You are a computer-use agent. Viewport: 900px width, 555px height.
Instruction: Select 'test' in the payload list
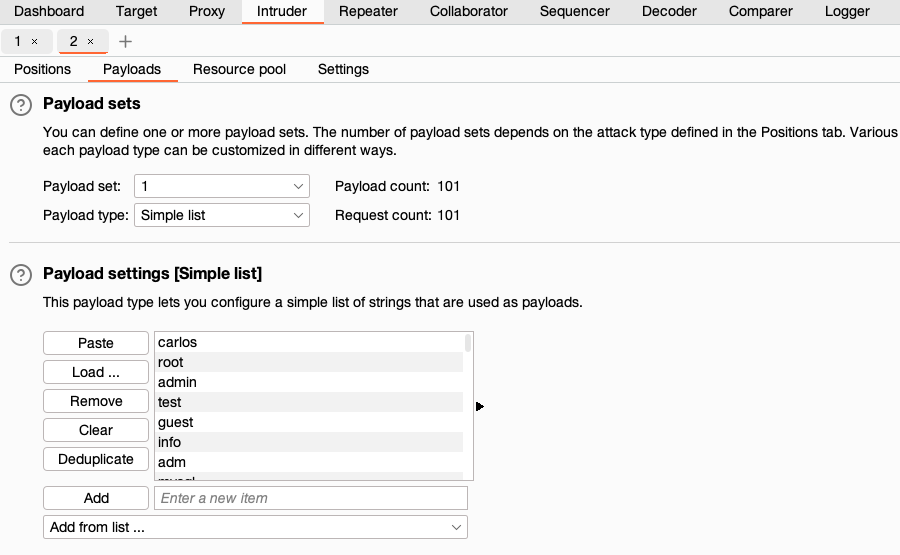[309, 402]
